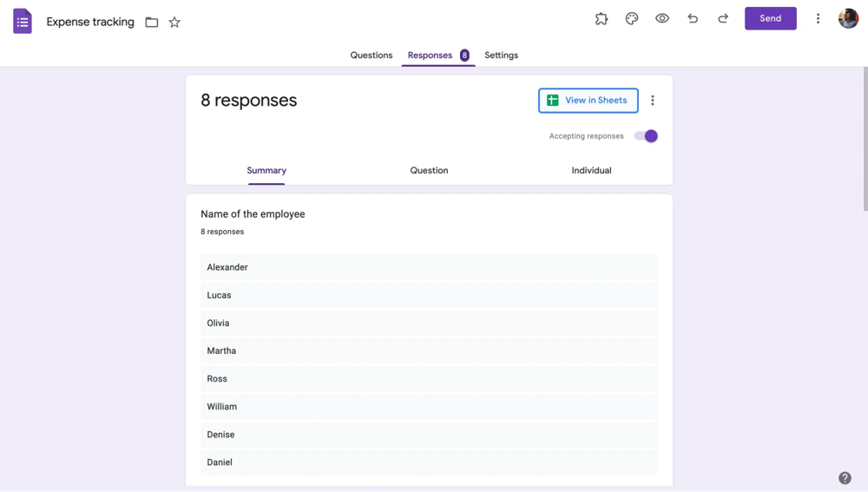Star the Expense tracking form

click(174, 23)
